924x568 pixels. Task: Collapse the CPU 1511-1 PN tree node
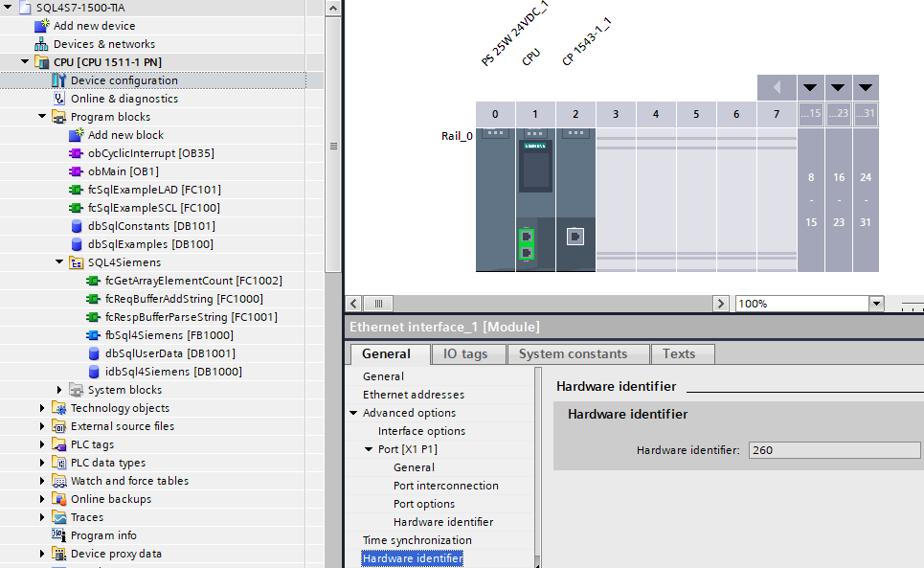tap(25, 61)
